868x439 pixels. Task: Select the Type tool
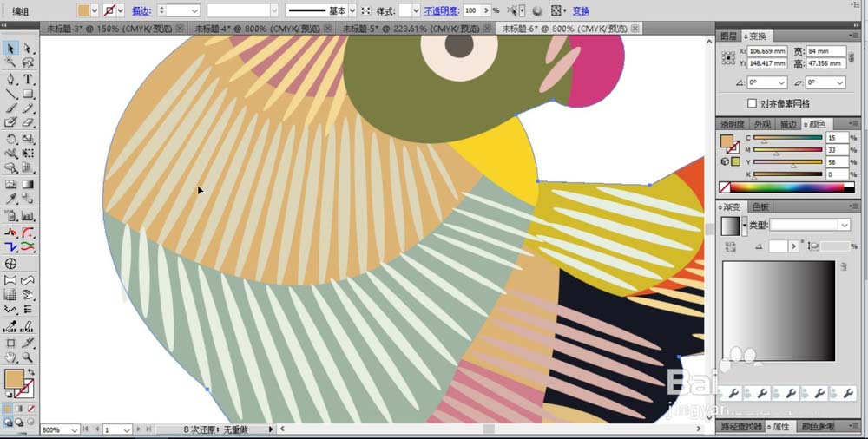pos(28,79)
